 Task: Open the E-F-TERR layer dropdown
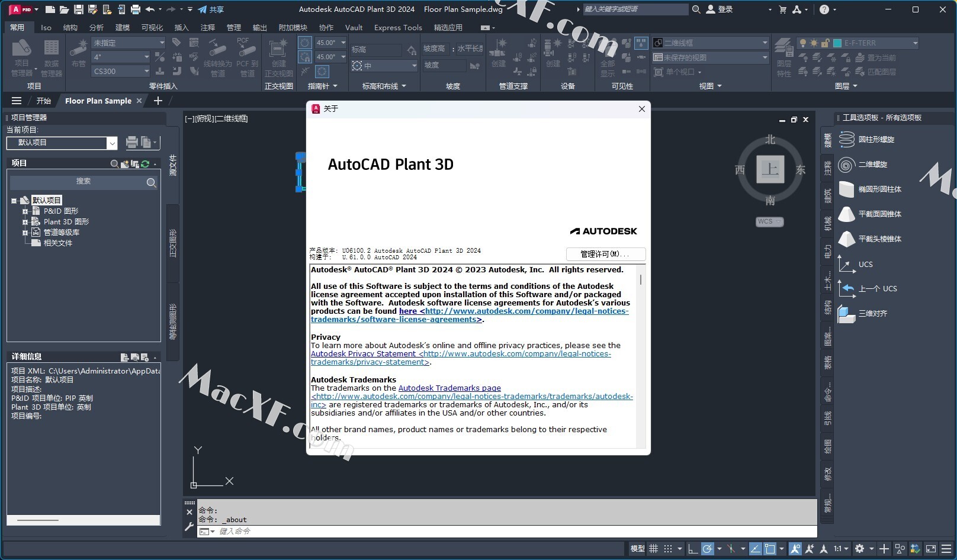pos(858,43)
